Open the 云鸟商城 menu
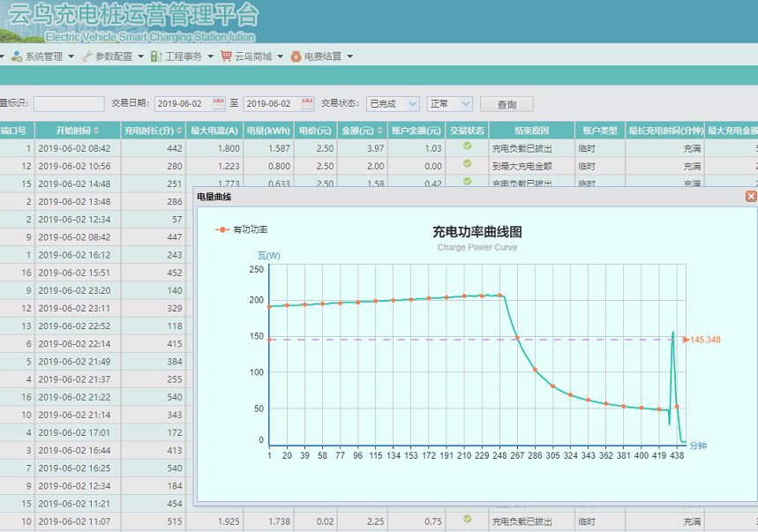The image size is (758, 532). pyautogui.click(x=253, y=56)
